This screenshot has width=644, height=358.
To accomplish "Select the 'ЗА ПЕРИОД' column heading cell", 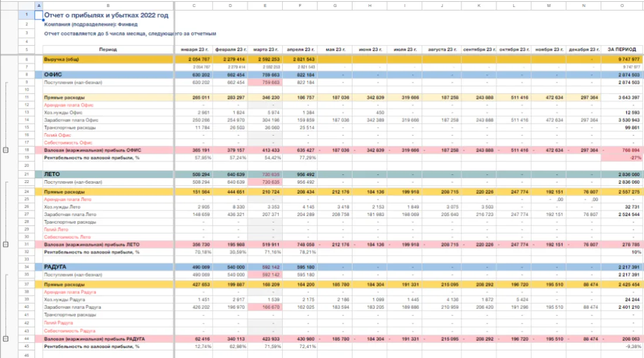I will coord(622,49).
